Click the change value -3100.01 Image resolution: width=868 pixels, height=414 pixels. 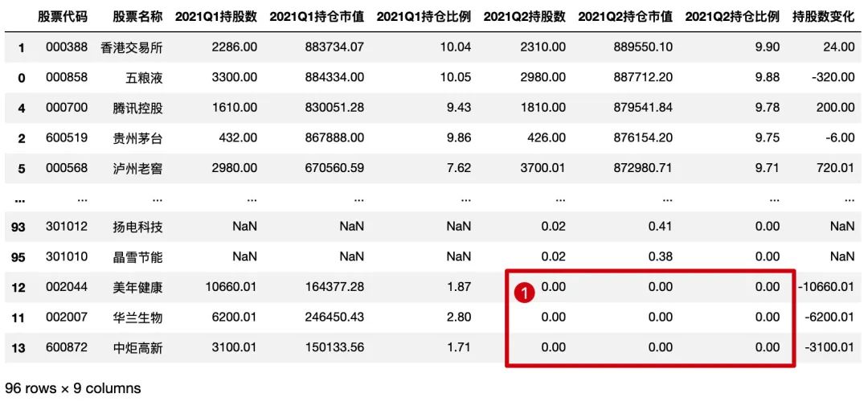point(829,347)
